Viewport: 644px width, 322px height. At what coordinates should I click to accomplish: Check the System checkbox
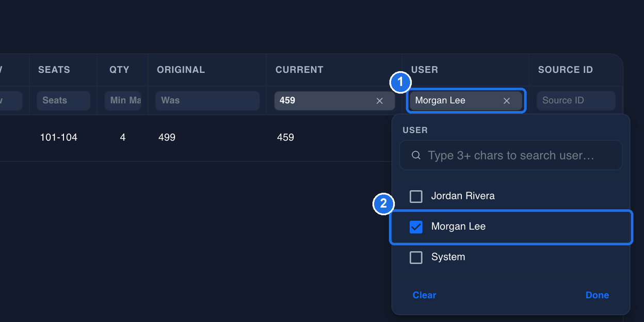click(416, 257)
